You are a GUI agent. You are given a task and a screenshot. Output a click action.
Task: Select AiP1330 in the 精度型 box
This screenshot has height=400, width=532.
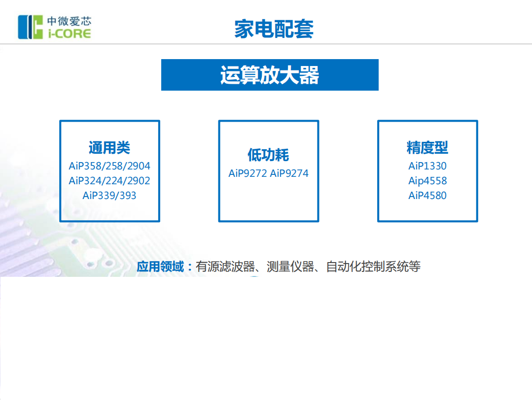(427, 166)
